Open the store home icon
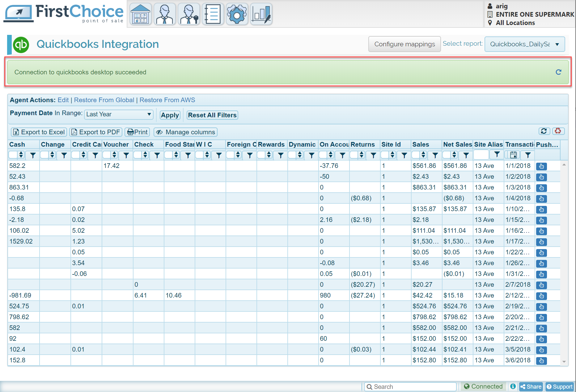 tap(141, 14)
